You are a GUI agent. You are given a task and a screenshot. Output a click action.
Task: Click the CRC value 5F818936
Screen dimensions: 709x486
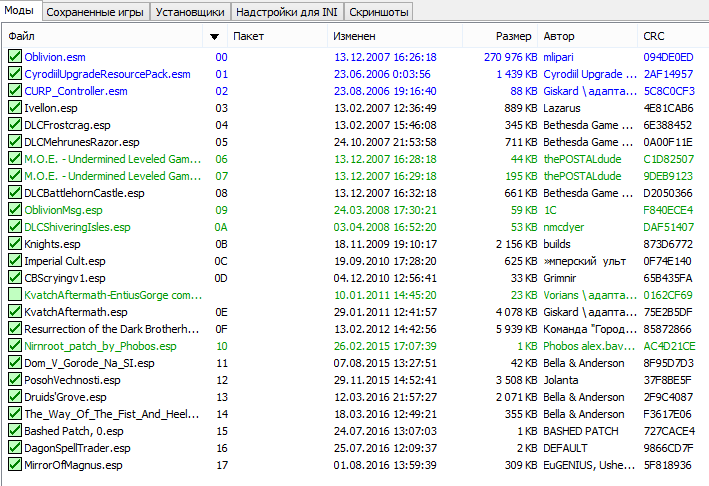click(x=667, y=465)
